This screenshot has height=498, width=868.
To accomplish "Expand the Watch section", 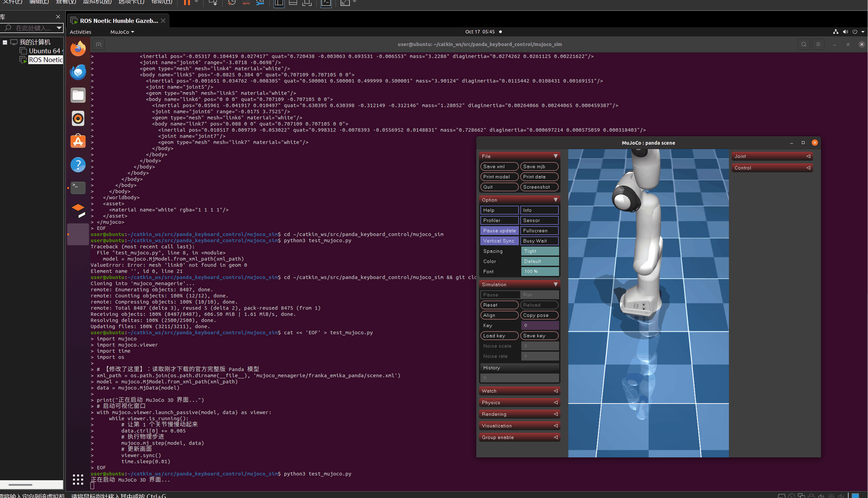I will click(519, 391).
